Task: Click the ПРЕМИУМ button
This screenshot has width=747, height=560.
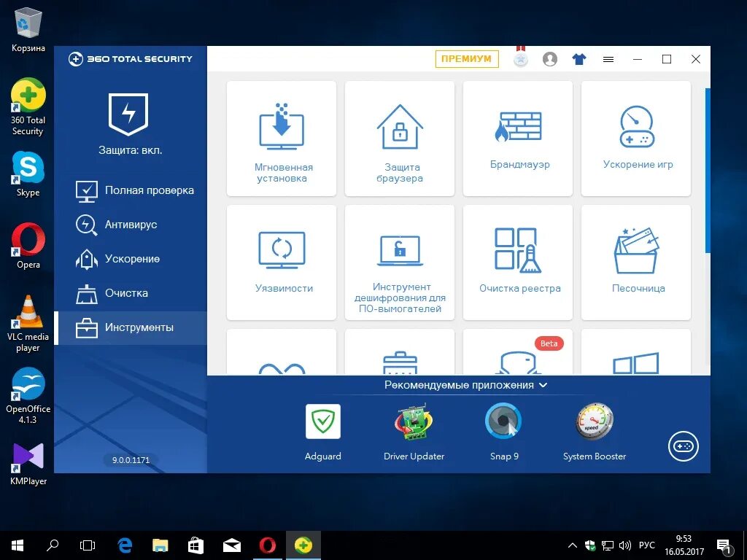Action: pos(466,59)
